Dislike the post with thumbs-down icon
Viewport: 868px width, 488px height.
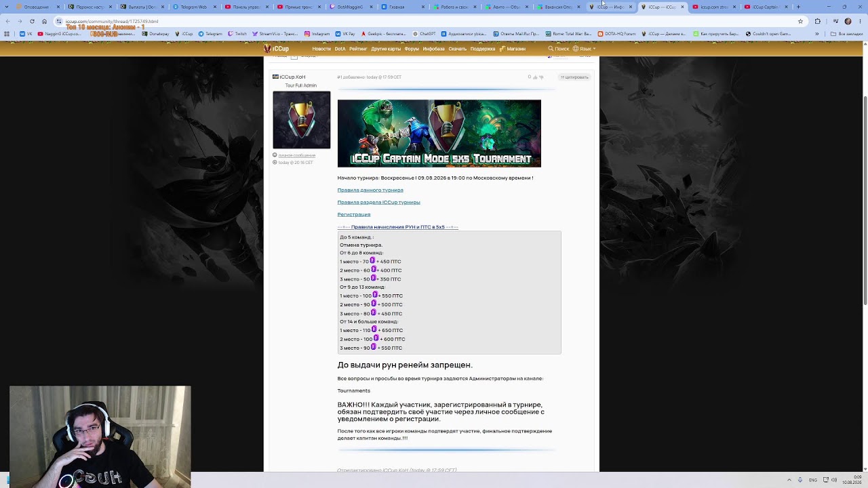(541, 77)
